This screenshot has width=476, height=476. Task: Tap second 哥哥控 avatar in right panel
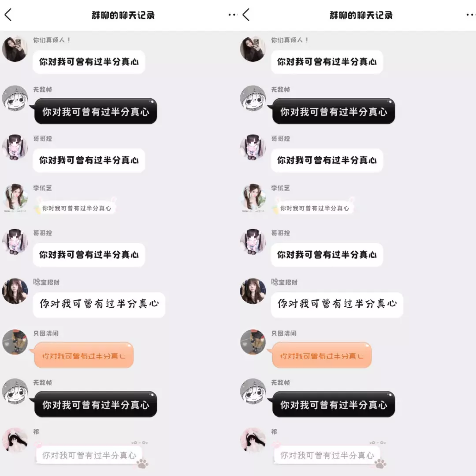[x=253, y=242]
